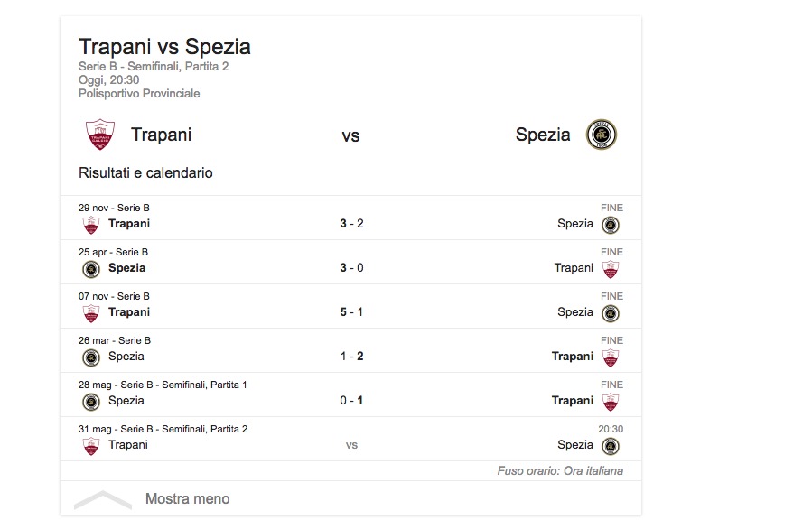Click the large Trapani crest in header
This screenshot has width=812, height=529.
100,135
